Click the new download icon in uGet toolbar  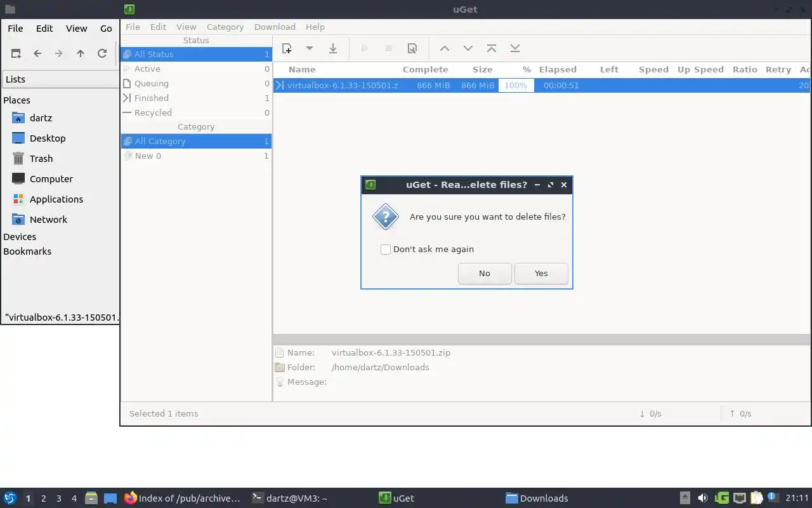pos(287,48)
